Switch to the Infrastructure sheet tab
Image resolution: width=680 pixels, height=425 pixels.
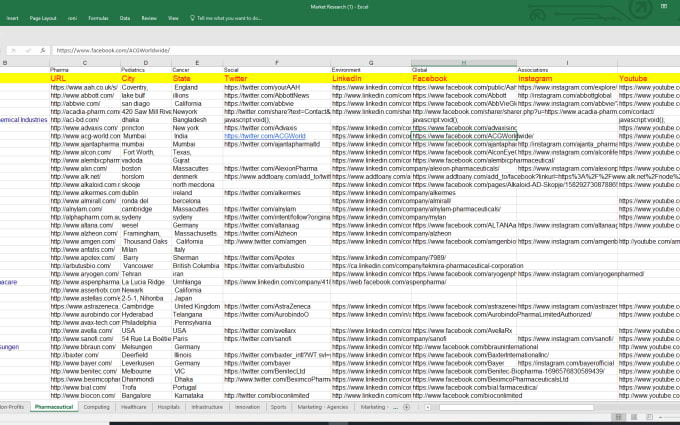(x=207, y=407)
